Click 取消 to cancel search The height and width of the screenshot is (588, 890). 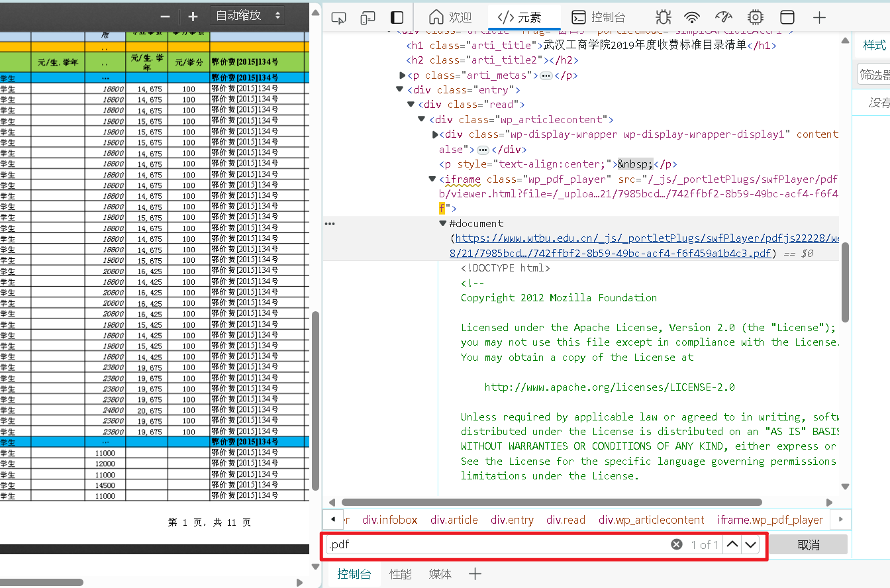click(x=809, y=545)
